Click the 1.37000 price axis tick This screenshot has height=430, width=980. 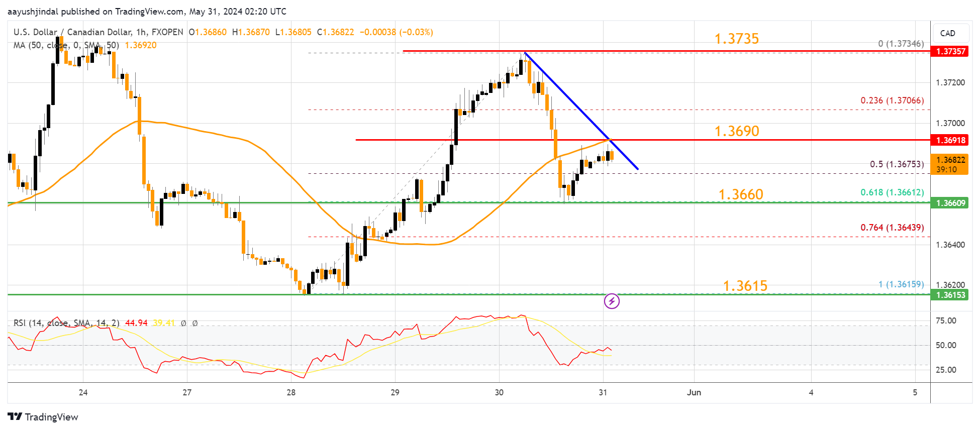click(x=950, y=123)
